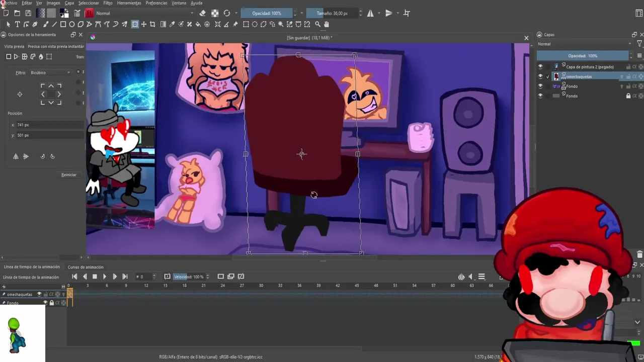Open the timeline settings menu icon
644x362 pixels.
tap(481, 277)
